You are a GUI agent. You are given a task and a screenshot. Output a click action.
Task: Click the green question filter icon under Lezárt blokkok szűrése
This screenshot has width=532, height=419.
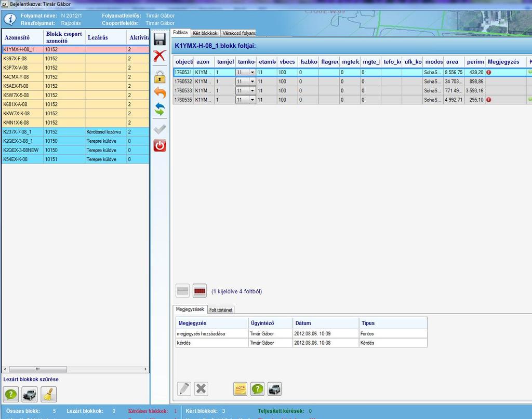click(x=11, y=394)
